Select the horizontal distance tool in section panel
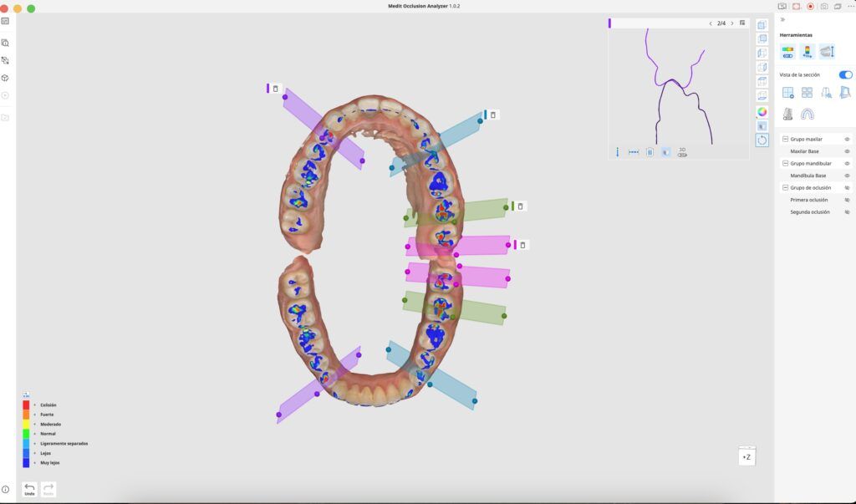 tap(634, 152)
